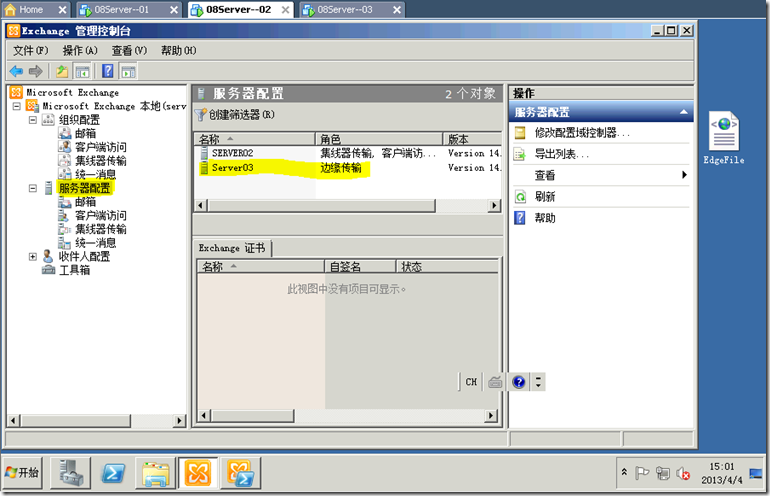
Task: Open the 文件(F) menu
Action: pyautogui.click(x=30, y=51)
